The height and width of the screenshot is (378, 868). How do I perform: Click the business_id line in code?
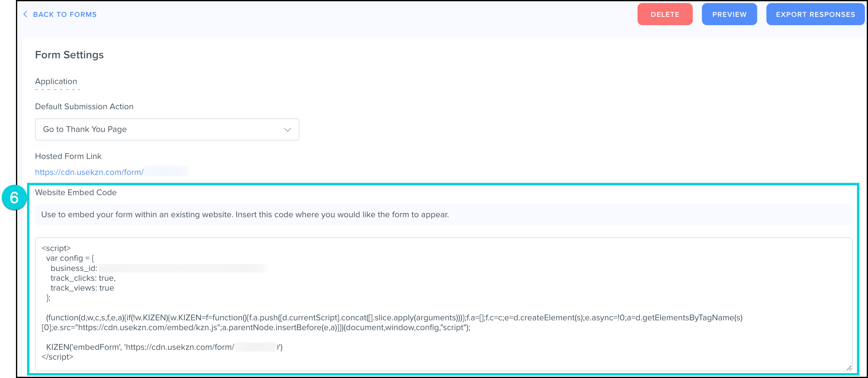74,268
